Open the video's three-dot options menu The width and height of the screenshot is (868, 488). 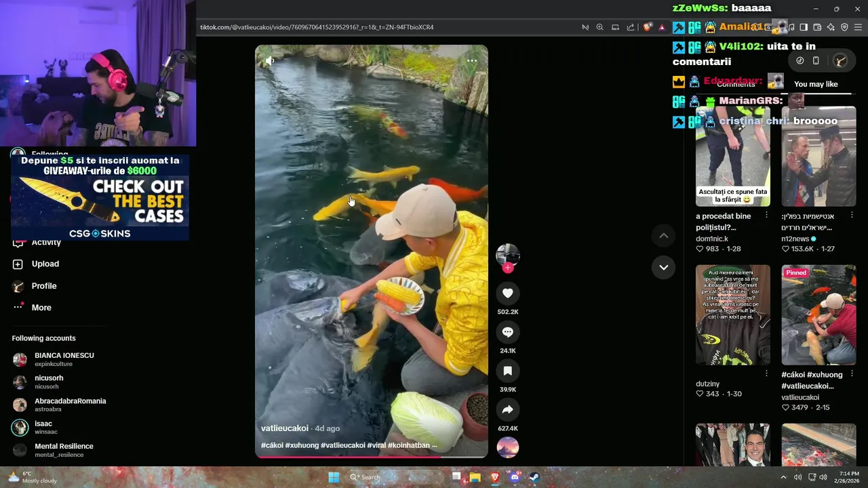point(472,61)
